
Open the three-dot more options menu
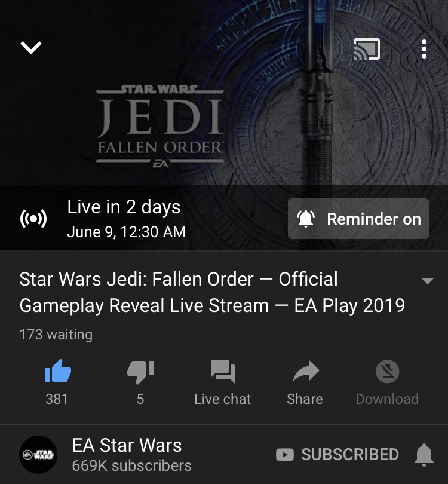[424, 49]
